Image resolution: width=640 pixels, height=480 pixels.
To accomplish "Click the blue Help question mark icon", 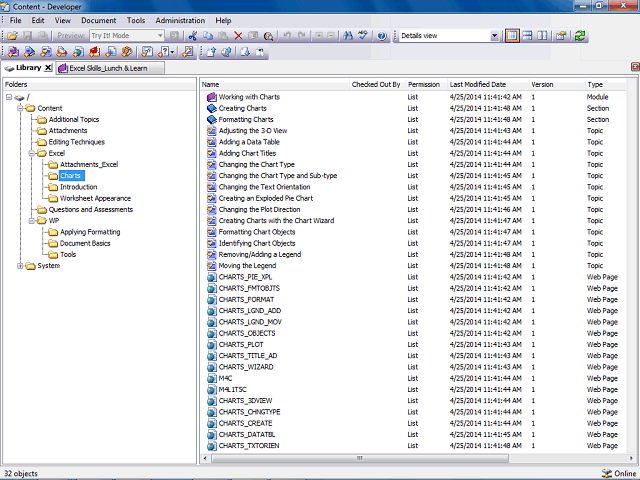I will pos(382,36).
